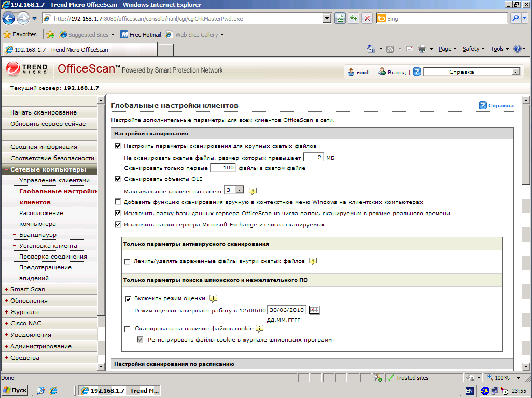This screenshot has height=398, width=532.
Task: Toggle Регистрировать файлы cookie в журнале checkbox
Action: point(140,339)
